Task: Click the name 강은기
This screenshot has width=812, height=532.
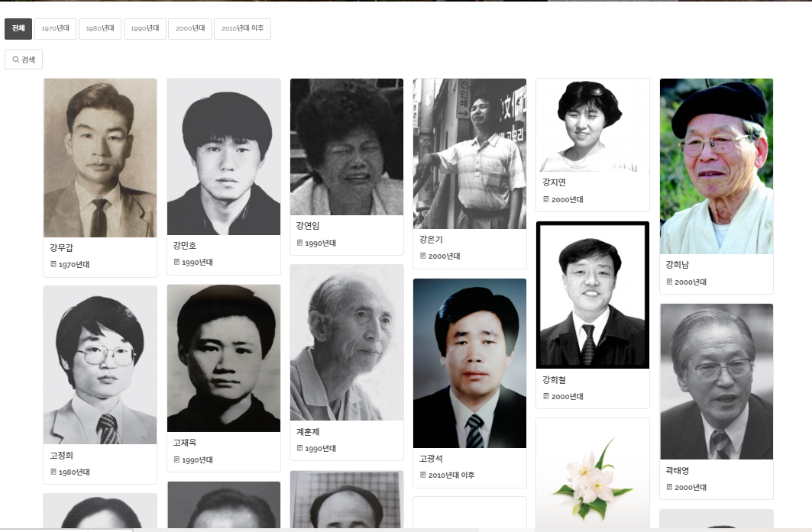Action: pyautogui.click(x=431, y=240)
